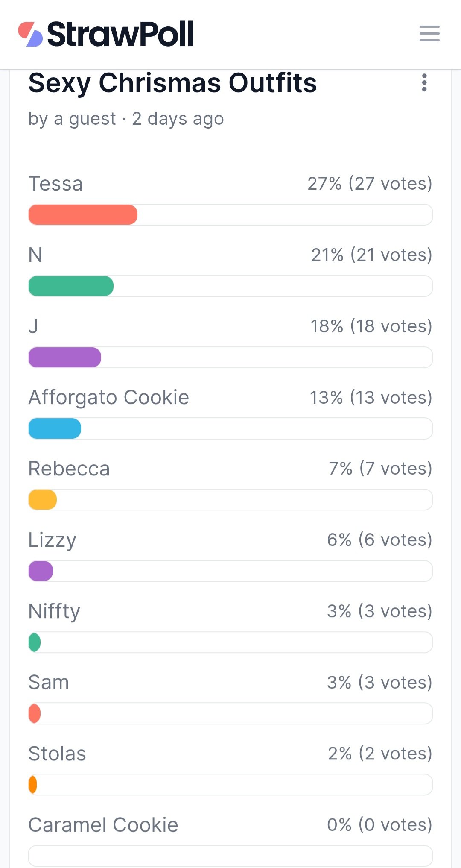The image size is (461, 868).
Task: Click N's green result bar
Action: pos(71,286)
